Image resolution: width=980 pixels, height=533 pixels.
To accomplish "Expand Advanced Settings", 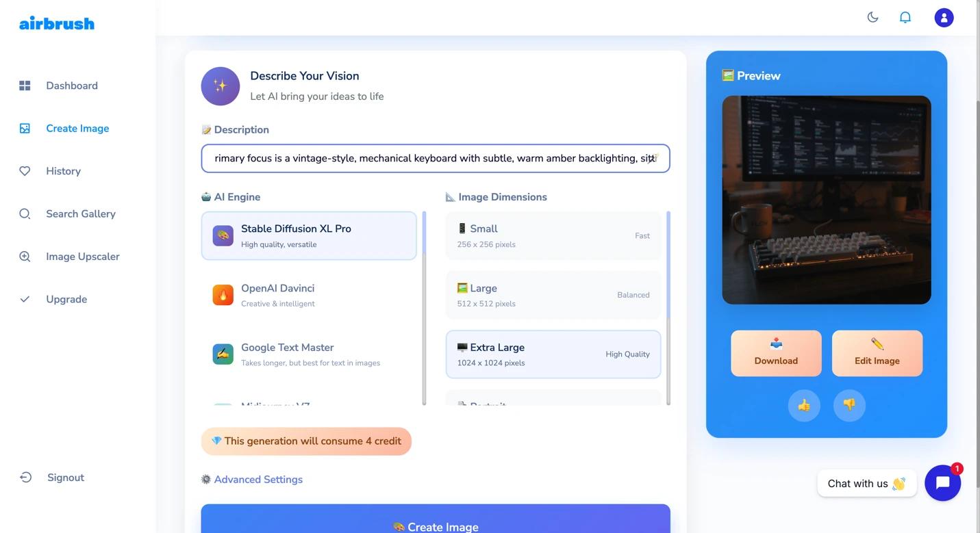I will (x=258, y=480).
